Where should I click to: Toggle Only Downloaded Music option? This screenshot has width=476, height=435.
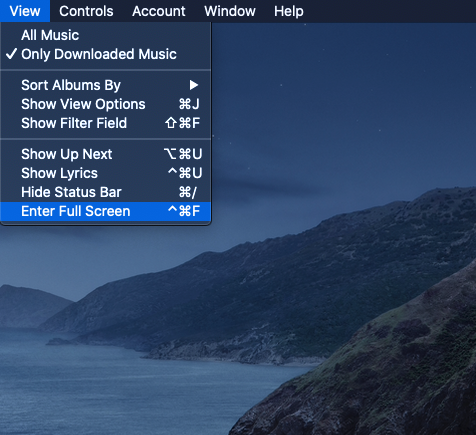pyautogui.click(x=106, y=54)
